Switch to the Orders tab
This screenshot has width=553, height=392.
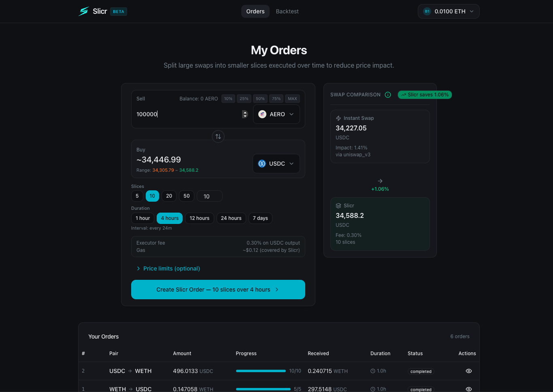coord(255,11)
